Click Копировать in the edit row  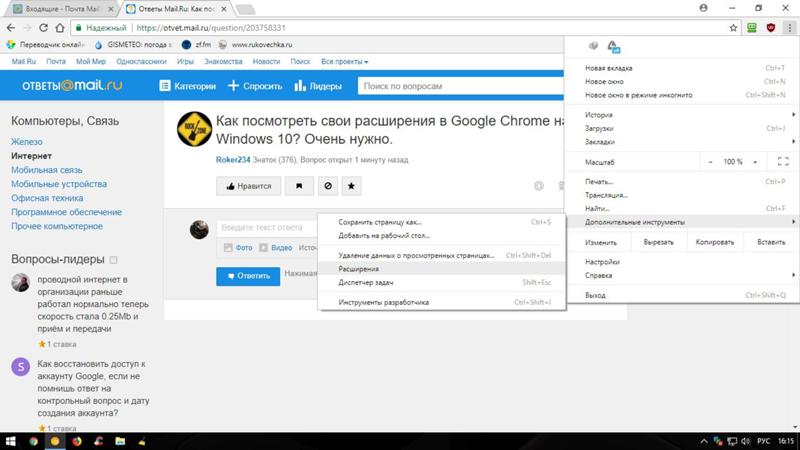coord(715,242)
